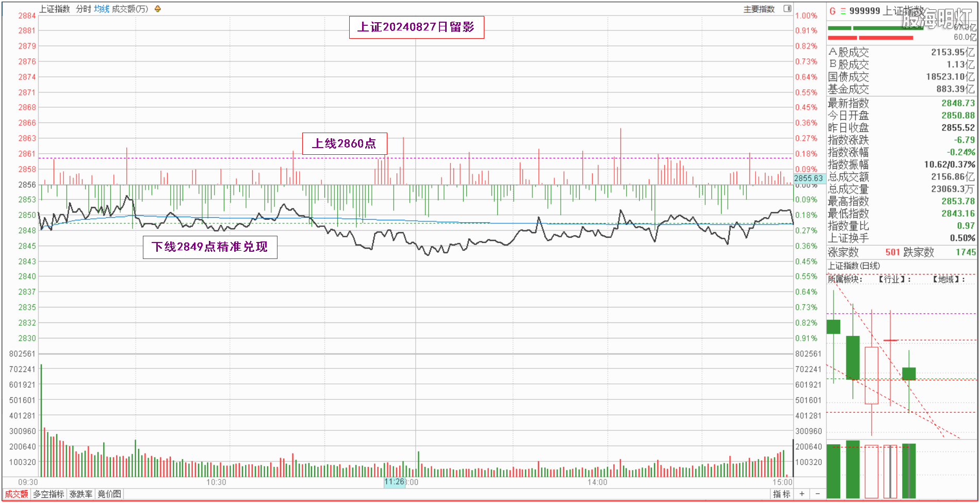The height and width of the screenshot is (503, 980).
Task: Click the 60.0亿 value by red bar
Action: tap(965, 37)
